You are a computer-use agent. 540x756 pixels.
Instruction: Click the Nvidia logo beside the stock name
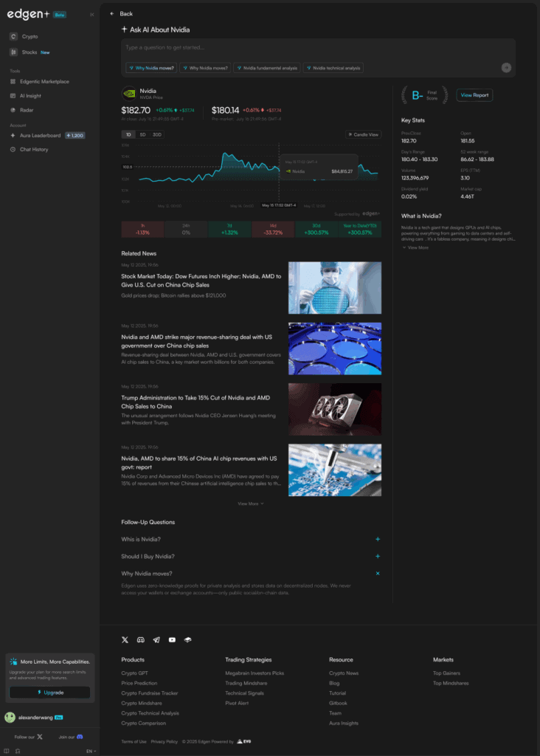point(128,93)
